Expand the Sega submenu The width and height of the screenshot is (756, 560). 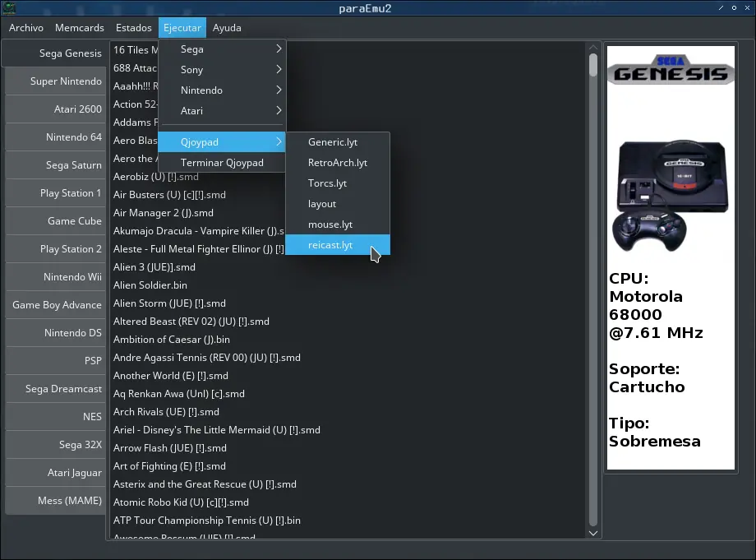(222, 49)
